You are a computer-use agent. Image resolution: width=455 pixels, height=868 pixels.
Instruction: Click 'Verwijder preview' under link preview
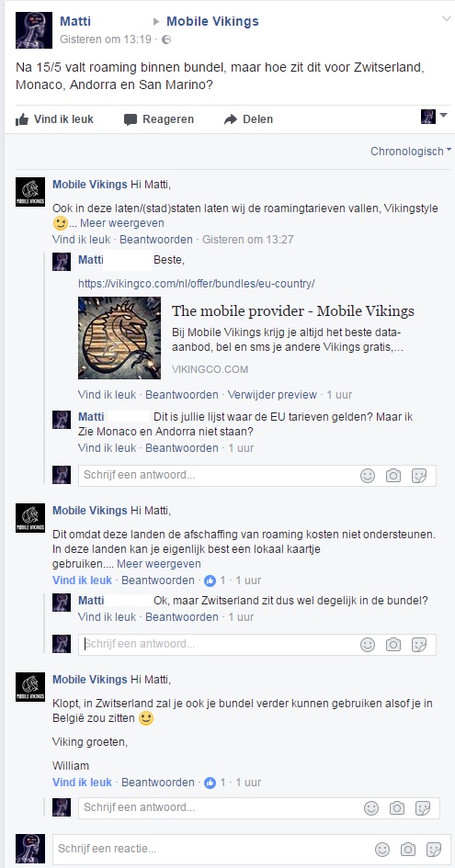[x=272, y=395]
